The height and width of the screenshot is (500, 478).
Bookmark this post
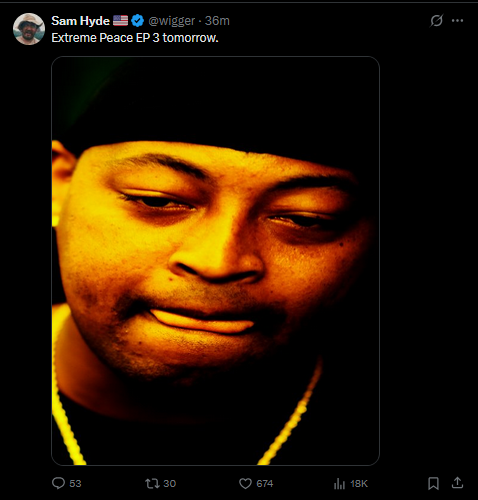[433, 483]
